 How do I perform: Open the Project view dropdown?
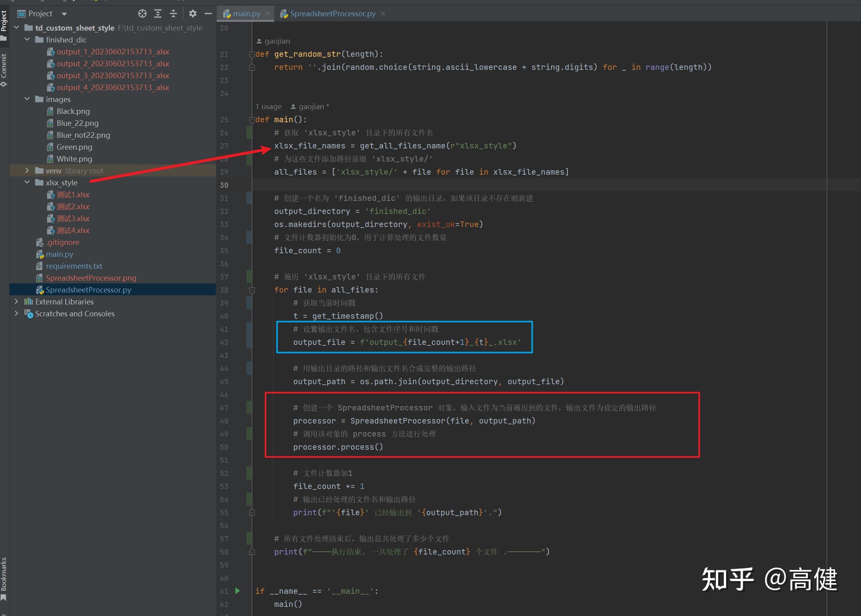(x=64, y=14)
